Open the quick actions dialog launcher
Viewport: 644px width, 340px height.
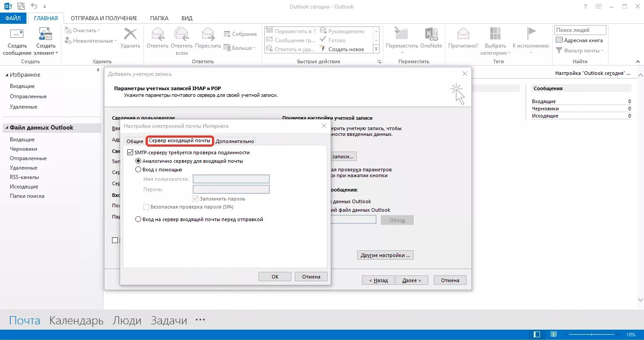[x=379, y=62]
